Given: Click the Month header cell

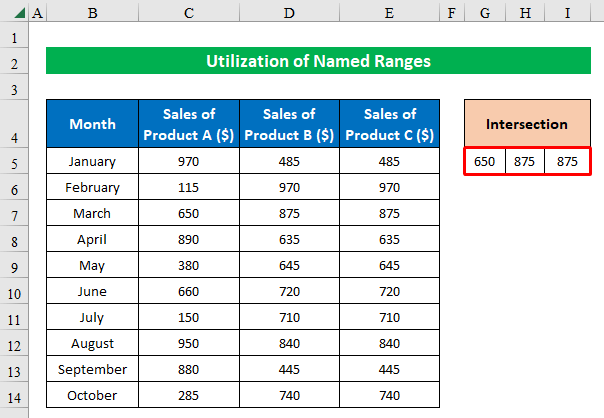Looking at the screenshot, I should 92,124.
